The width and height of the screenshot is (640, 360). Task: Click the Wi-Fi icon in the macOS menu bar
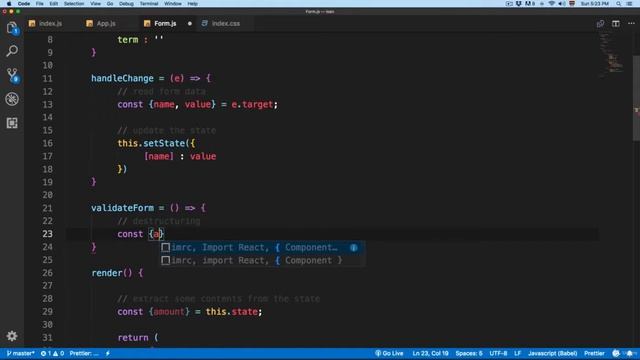pyautogui.click(x=551, y=4)
